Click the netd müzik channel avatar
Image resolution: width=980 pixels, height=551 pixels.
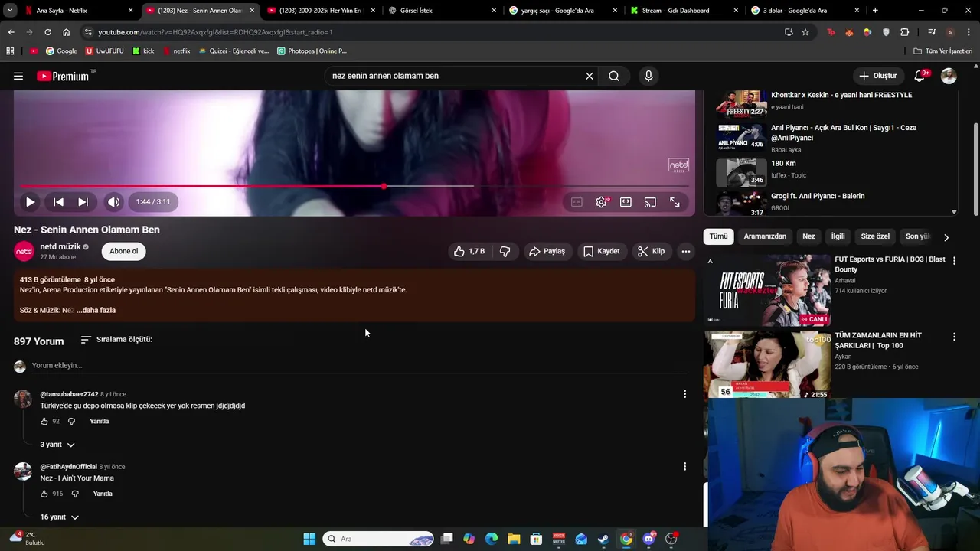click(x=24, y=251)
